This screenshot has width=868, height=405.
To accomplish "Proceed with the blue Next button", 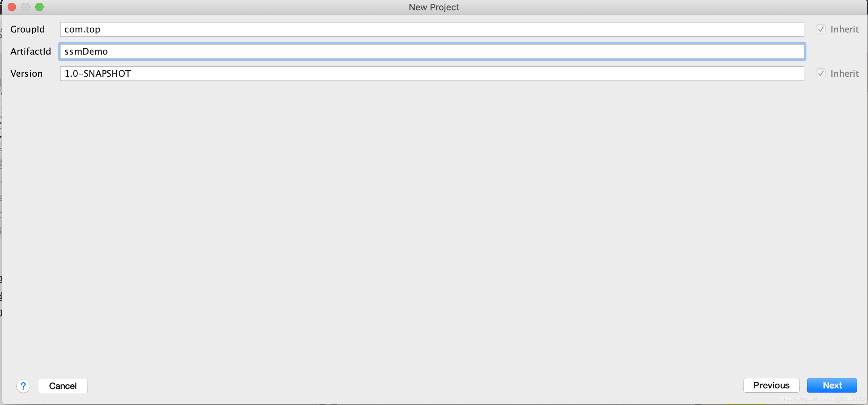I will [x=832, y=385].
